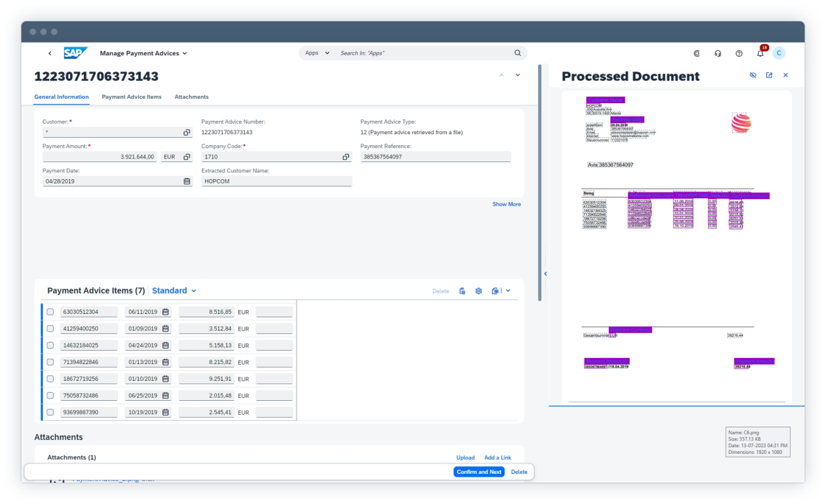Open date picker for row 18672719256

(165, 379)
